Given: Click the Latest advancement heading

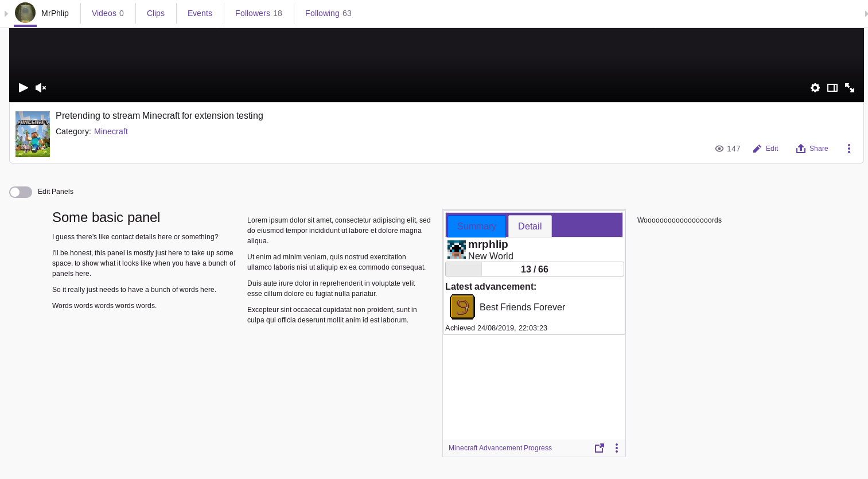Looking at the screenshot, I should 491,286.
